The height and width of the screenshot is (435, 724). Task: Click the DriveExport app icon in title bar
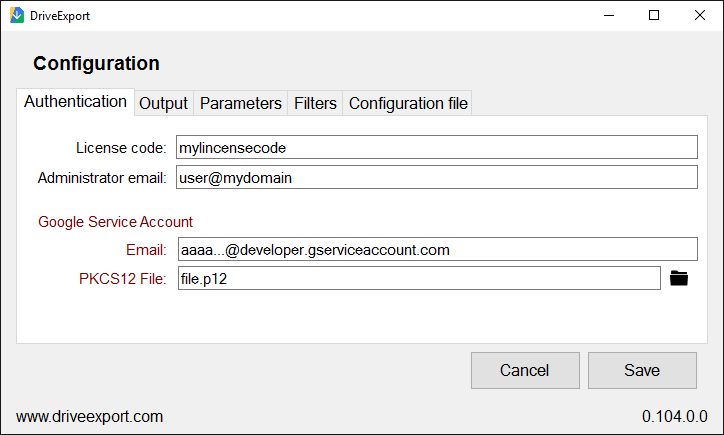17,15
